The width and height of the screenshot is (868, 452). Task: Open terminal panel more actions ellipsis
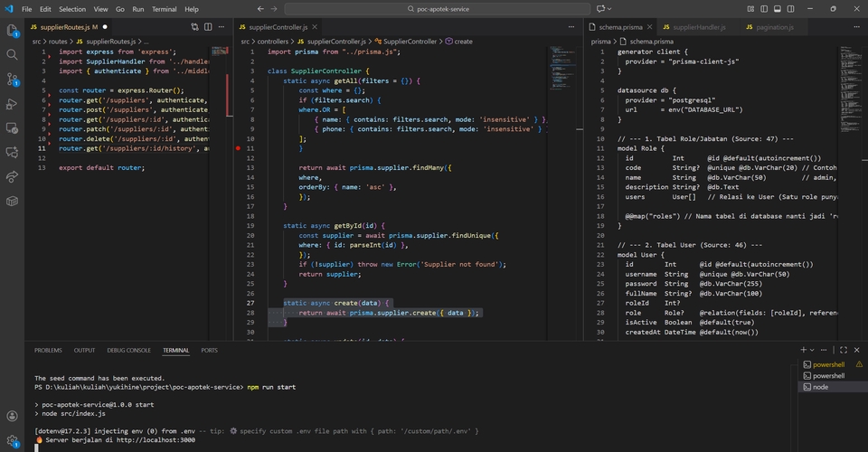(824, 350)
